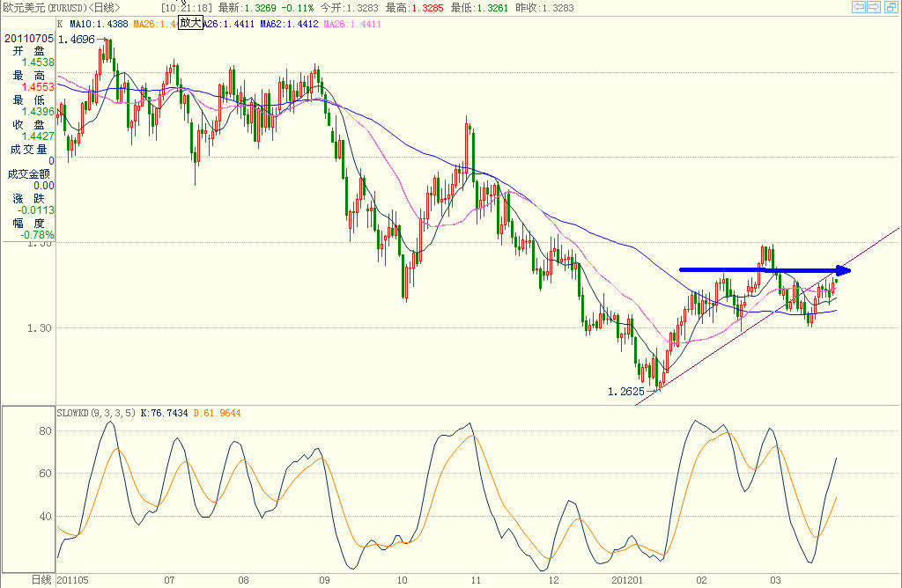902x588 pixels.
Task: Click the D:61.9644 indicator value
Action: point(217,413)
